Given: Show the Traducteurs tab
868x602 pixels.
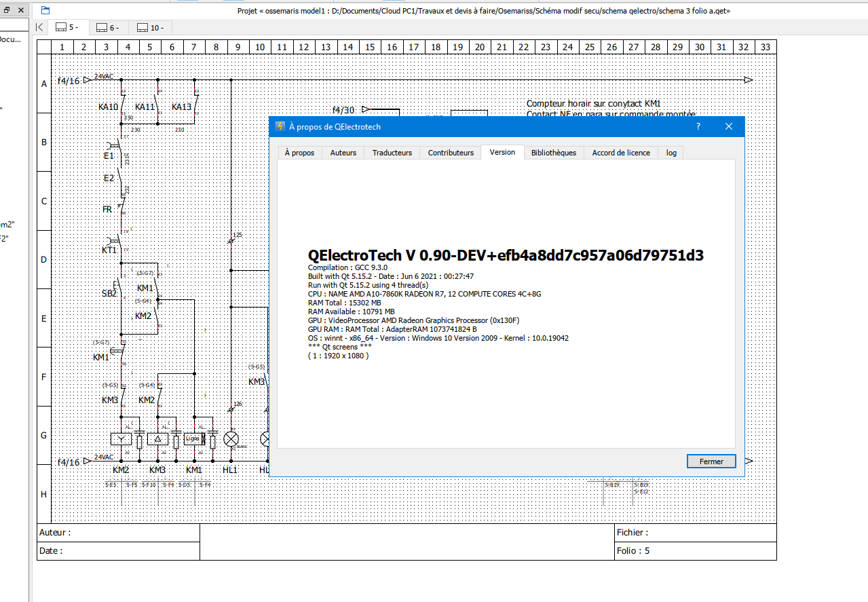Looking at the screenshot, I should 392,153.
